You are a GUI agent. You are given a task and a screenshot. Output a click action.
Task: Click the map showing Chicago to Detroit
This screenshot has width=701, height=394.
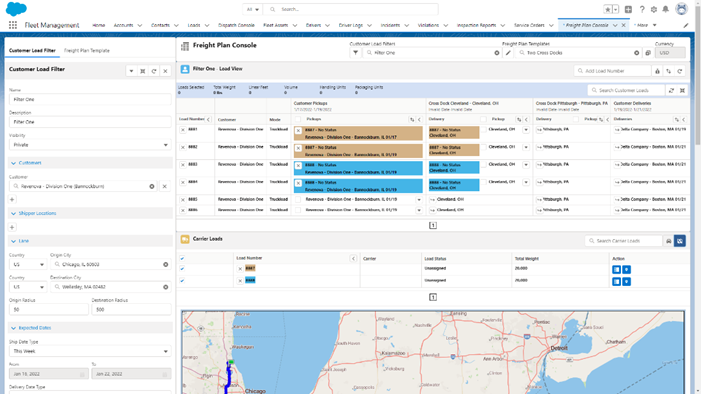pos(433,352)
